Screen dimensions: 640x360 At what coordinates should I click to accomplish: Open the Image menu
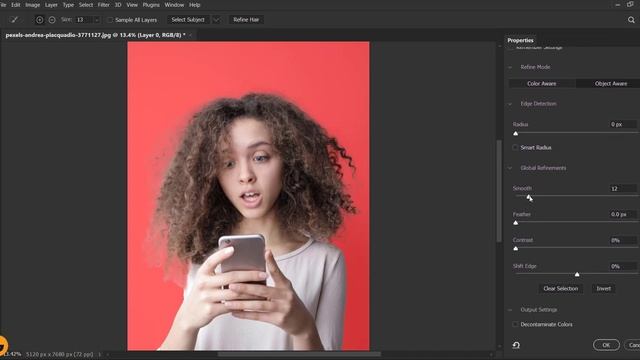pyautogui.click(x=33, y=5)
